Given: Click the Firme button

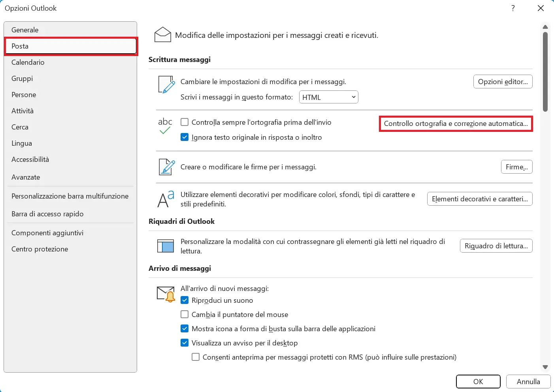Looking at the screenshot, I should point(517,167).
